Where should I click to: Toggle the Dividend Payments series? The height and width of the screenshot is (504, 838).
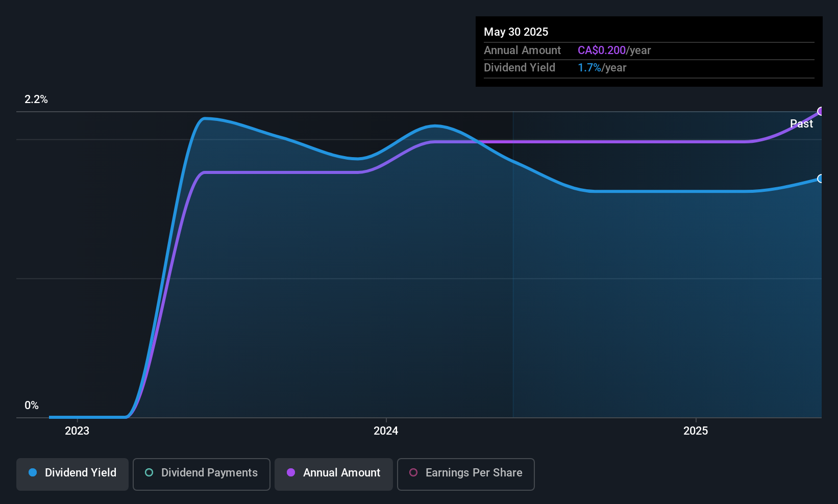pos(202,474)
